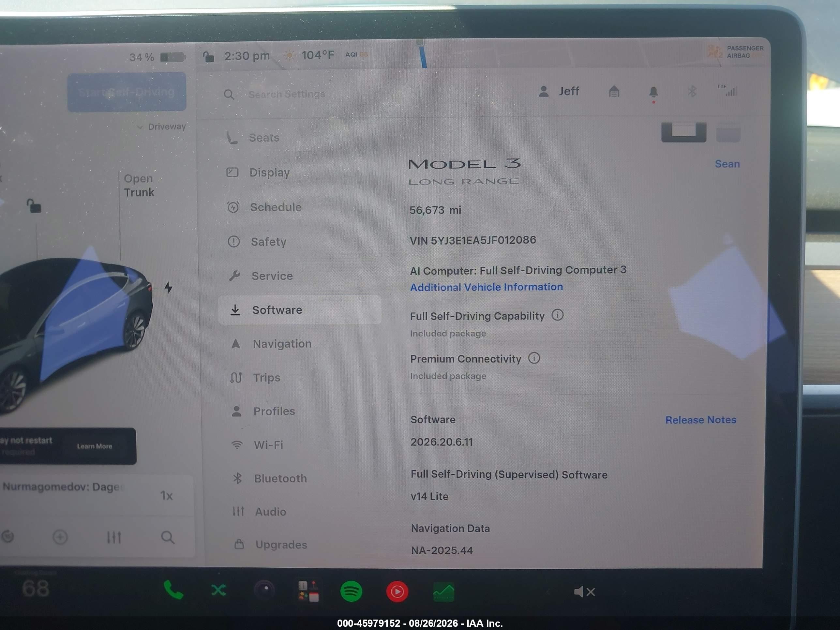Open the Jeff driver profile selector
Viewport: 840px width, 630px height.
(559, 91)
